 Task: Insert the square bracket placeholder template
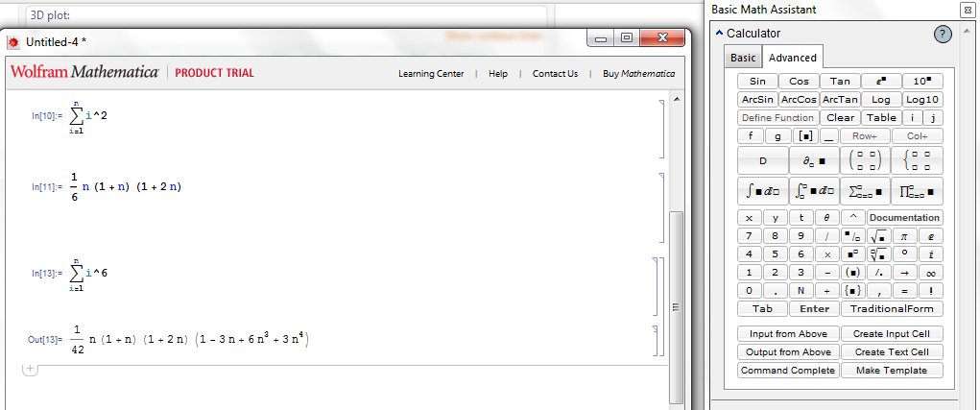805,135
